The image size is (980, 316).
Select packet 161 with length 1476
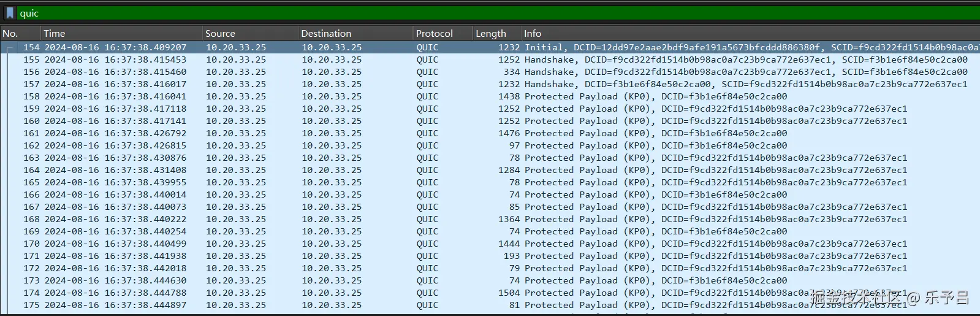[490, 133]
